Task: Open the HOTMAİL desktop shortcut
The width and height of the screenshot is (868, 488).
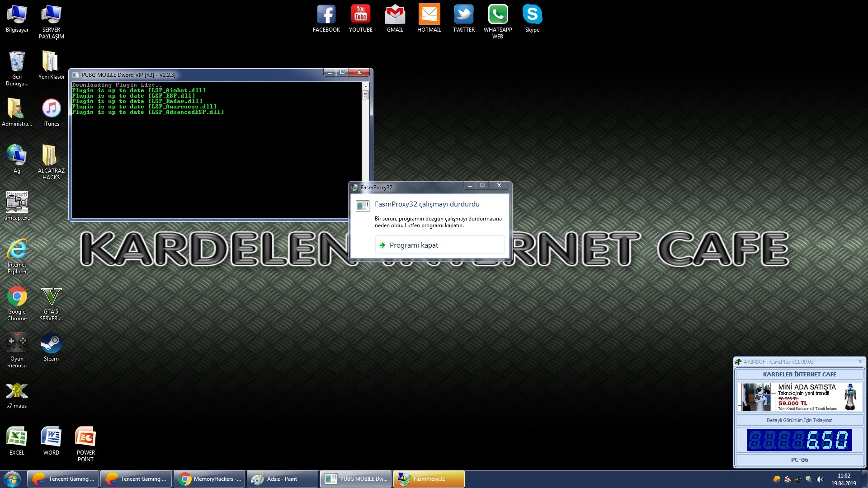Action: click(x=429, y=19)
